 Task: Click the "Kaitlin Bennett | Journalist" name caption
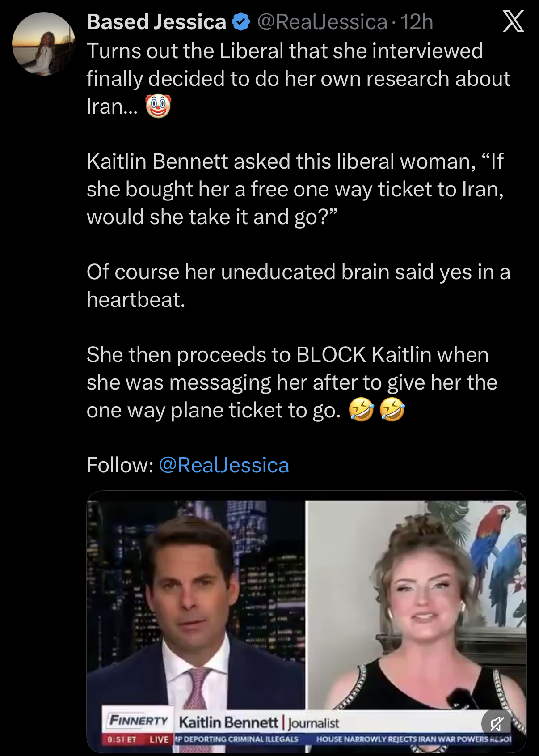tap(259, 722)
